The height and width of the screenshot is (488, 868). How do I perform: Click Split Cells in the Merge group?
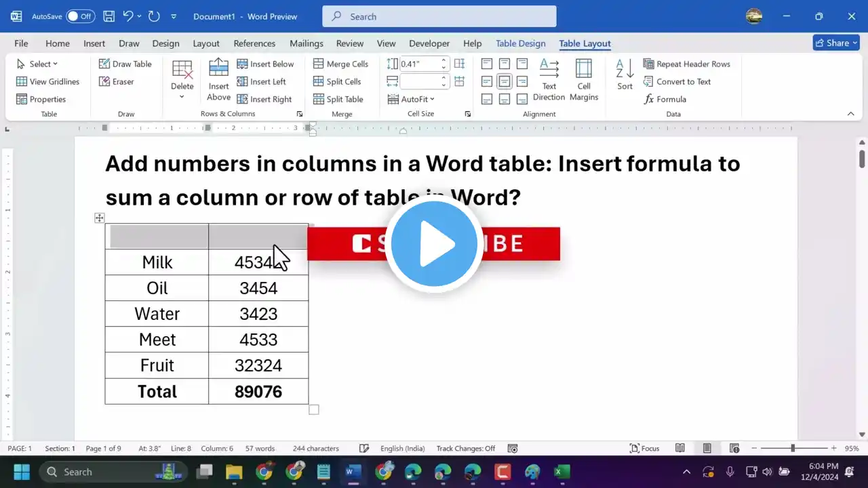(337, 81)
